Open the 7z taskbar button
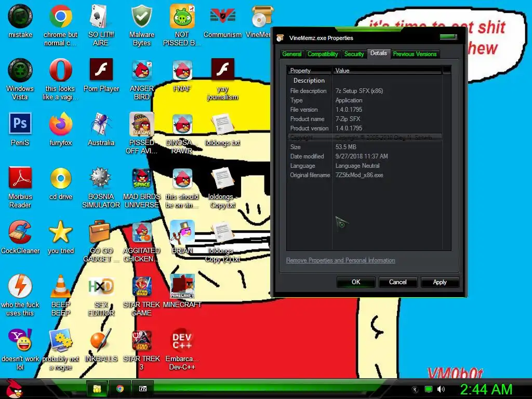Screen dimensions: 532x399 (143, 389)
